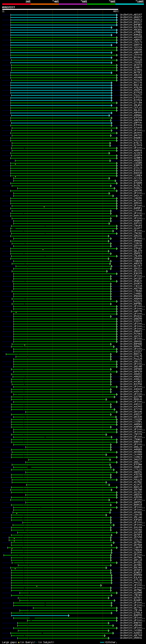Click the purple ~60% identity legend segment

click(x=73, y=4)
